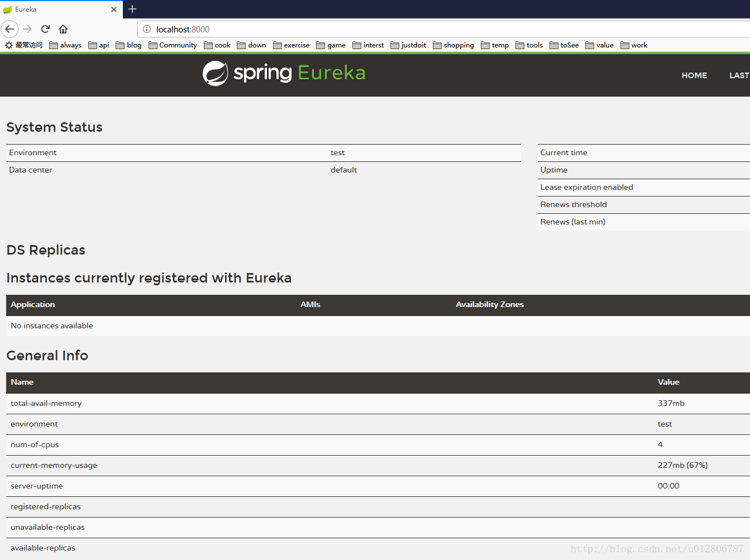Click the Renews threshold row

(x=643, y=204)
